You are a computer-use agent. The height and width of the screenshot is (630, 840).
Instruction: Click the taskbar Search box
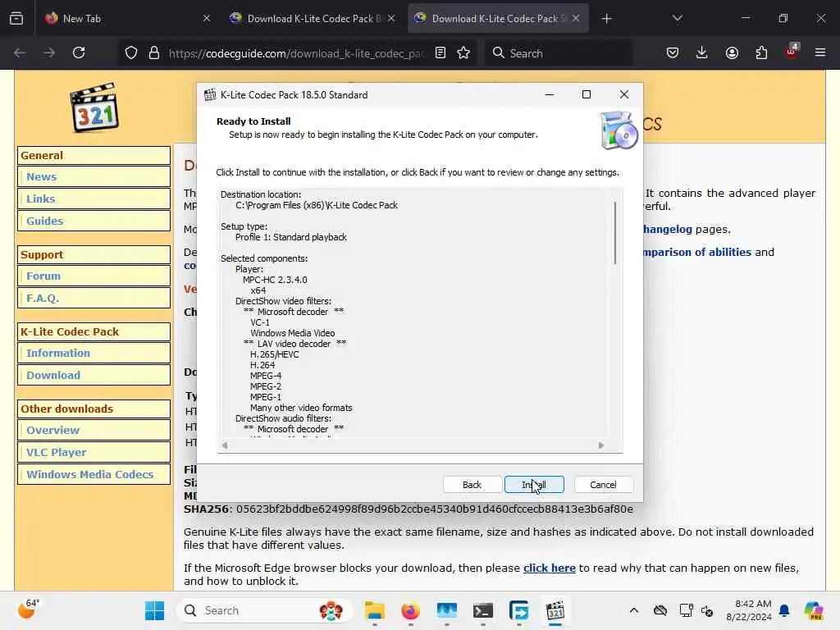point(264,610)
